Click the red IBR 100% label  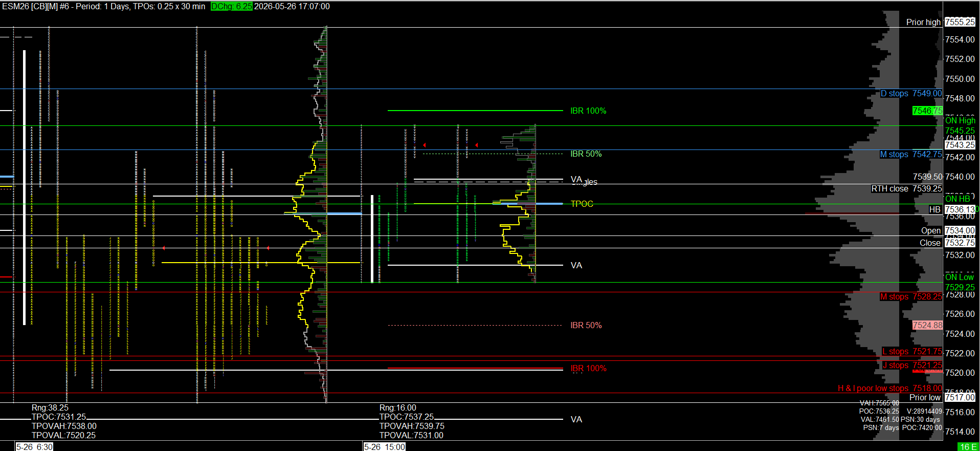coord(588,368)
